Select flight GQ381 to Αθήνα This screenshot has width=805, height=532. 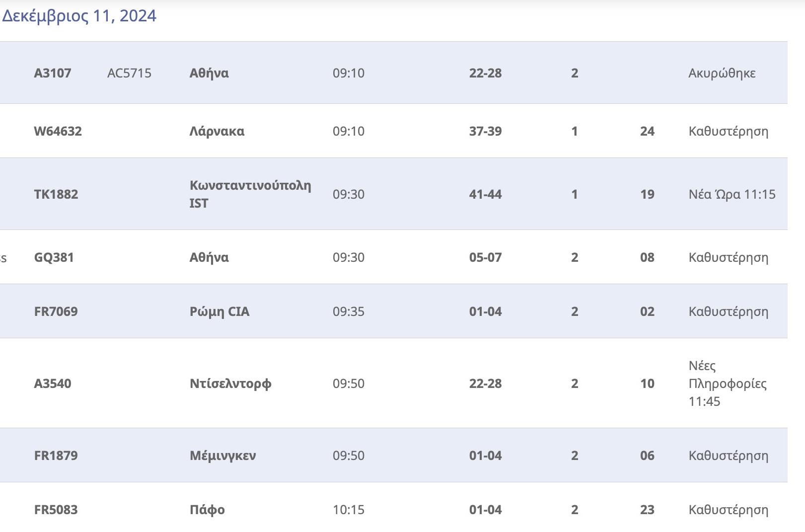click(x=394, y=257)
